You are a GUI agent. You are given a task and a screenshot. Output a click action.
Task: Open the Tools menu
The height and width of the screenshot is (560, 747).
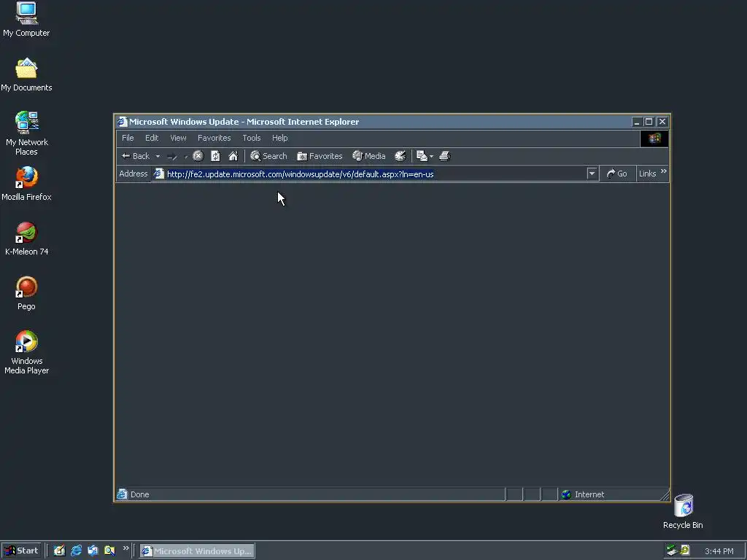click(x=252, y=138)
